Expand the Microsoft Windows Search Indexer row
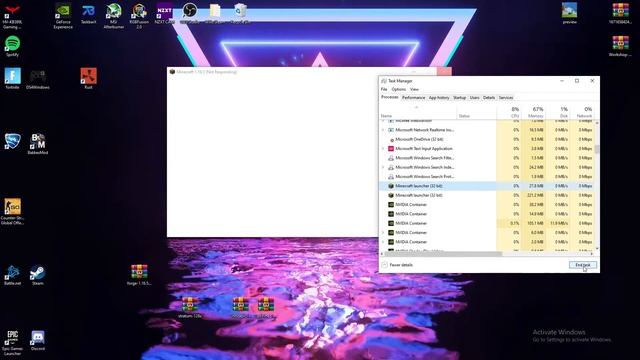This screenshot has width=640, height=360. pyautogui.click(x=383, y=167)
